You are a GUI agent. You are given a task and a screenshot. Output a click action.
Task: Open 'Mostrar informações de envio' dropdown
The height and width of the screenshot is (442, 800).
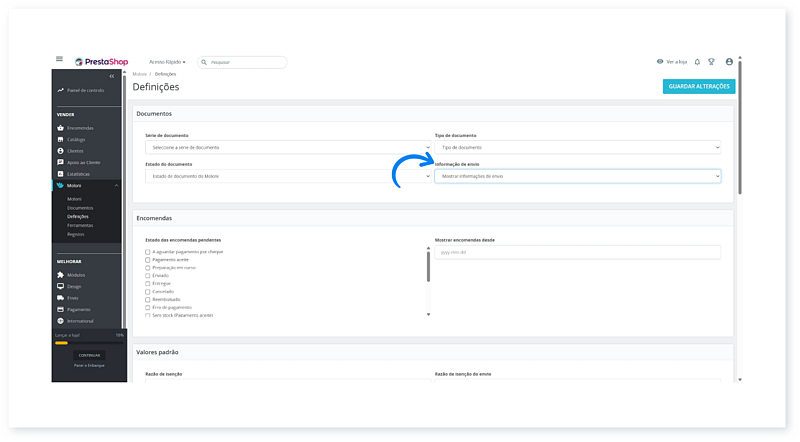click(x=577, y=176)
